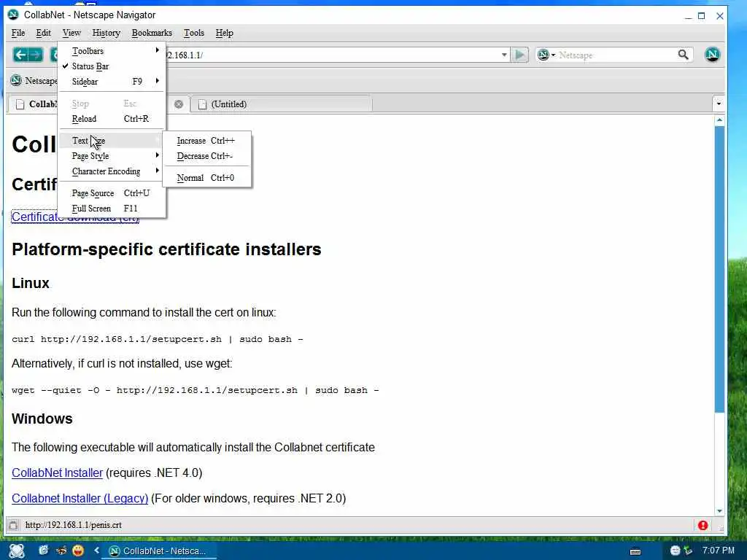This screenshot has width=747, height=560.
Task: Choose Full Screen F11 menu item
Action: 112,208
